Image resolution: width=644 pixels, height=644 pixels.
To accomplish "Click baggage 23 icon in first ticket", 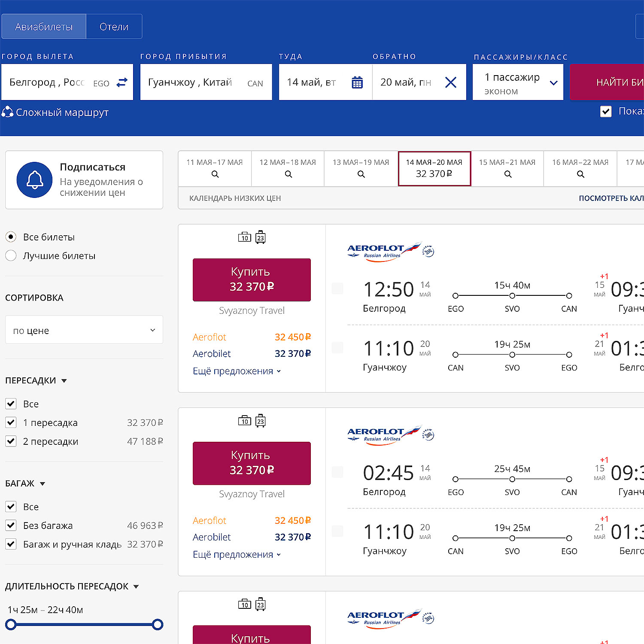I will click(261, 237).
